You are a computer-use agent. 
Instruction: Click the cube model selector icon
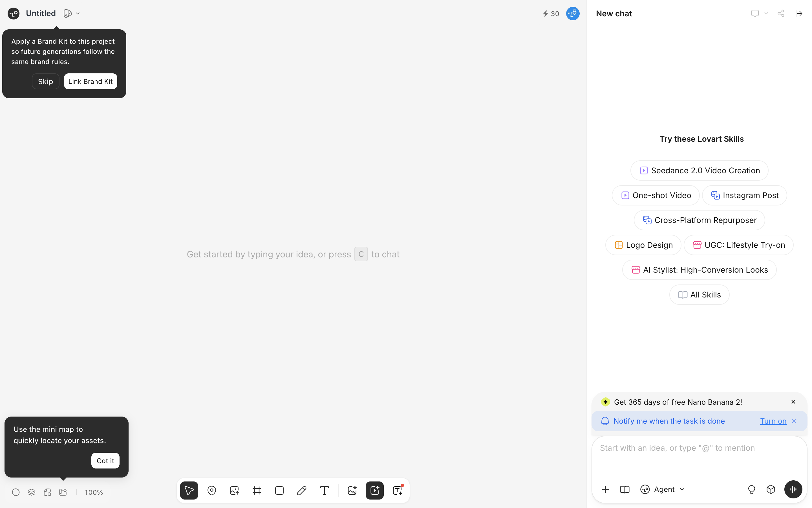(x=771, y=489)
